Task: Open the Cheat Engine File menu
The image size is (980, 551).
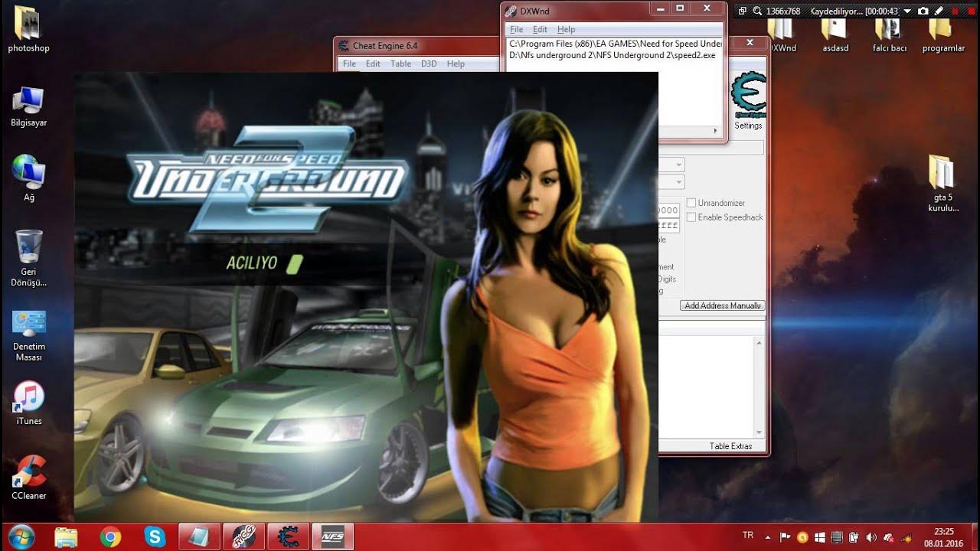Action: 349,64
